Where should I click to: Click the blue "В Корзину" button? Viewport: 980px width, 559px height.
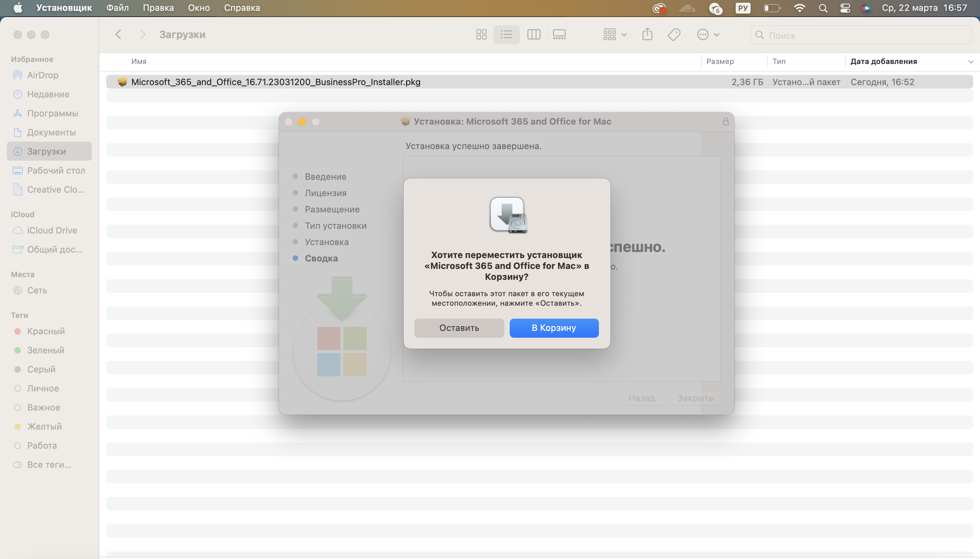554,328
